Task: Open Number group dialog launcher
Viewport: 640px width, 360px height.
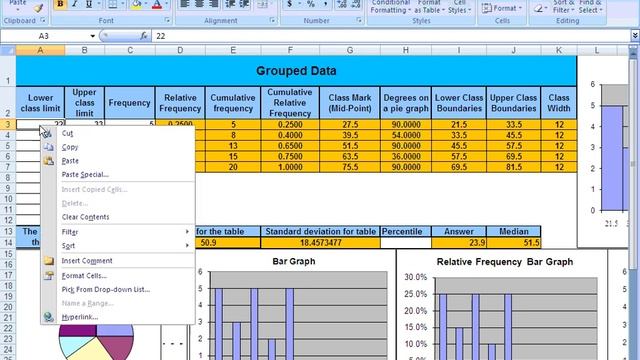Action: (359, 20)
